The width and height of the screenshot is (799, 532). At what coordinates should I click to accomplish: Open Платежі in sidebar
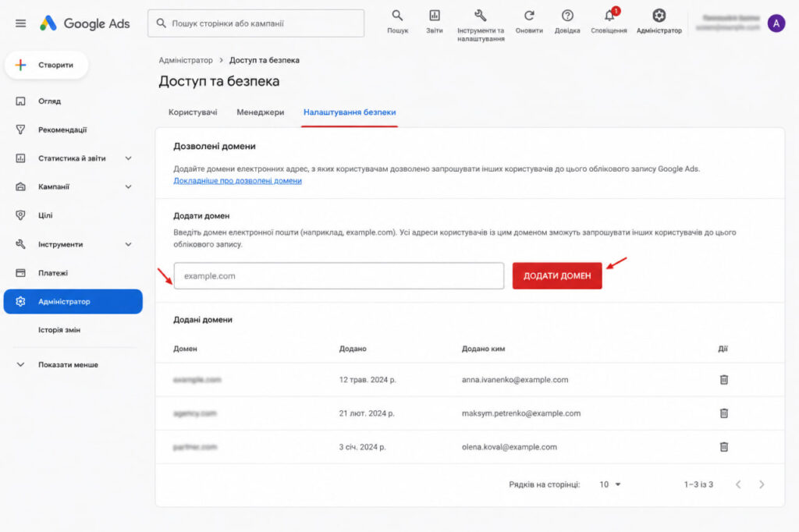click(52, 273)
